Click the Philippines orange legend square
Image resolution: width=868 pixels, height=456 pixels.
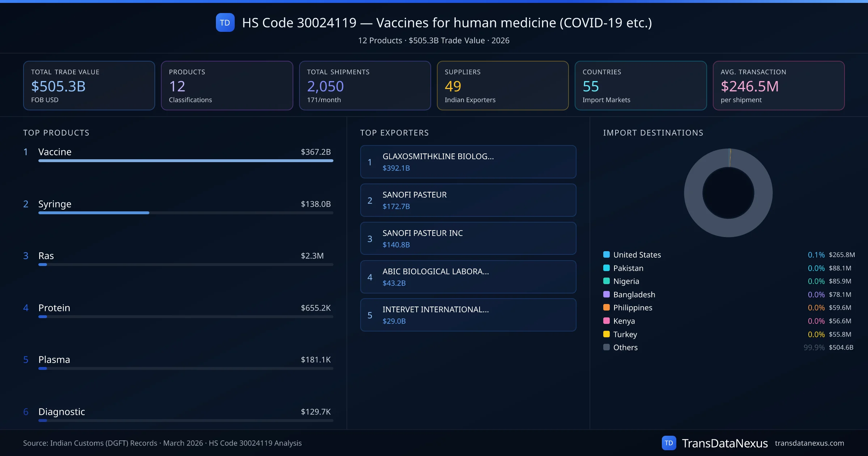tap(607, 308)
